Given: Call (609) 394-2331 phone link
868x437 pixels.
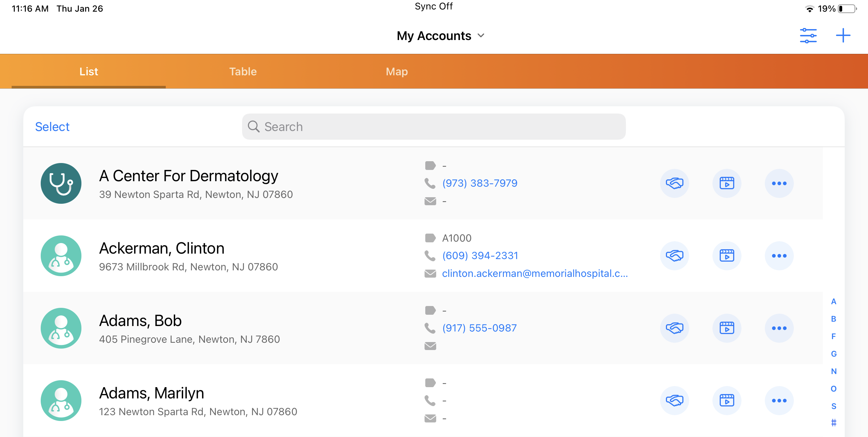Looking at the screenshot, I should point(480,256).
